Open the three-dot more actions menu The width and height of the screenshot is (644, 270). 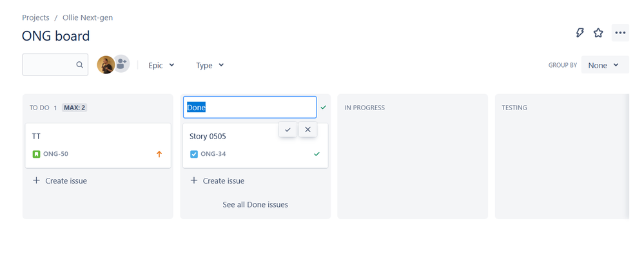tap(620, 33)
